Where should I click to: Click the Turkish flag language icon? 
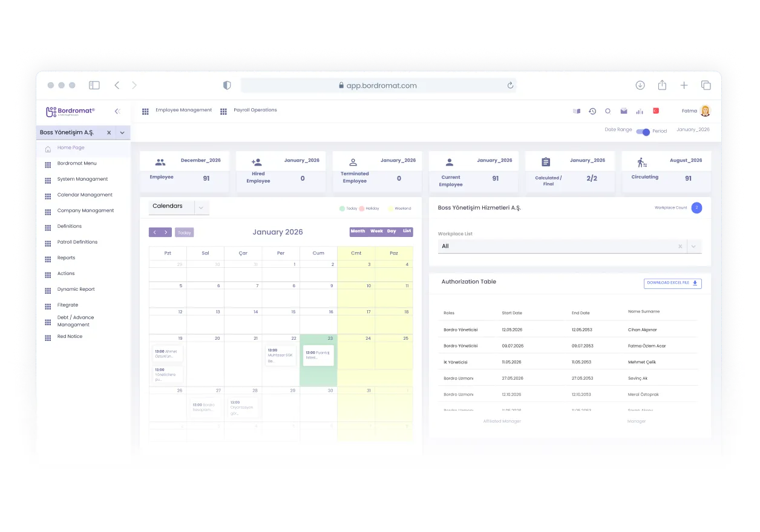[655, 111]
